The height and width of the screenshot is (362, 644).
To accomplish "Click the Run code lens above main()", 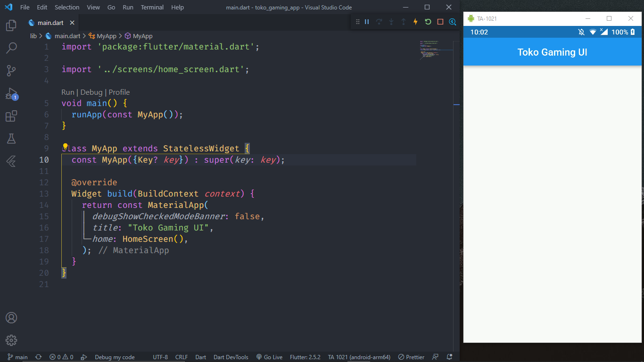I will [x=68, y=92].
